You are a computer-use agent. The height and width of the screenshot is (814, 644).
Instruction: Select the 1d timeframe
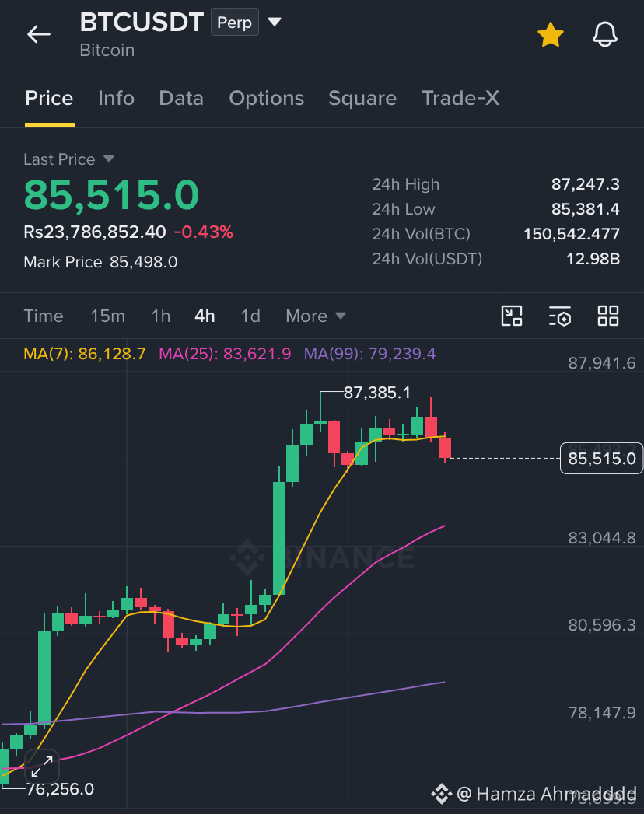[x=250, y=316]
